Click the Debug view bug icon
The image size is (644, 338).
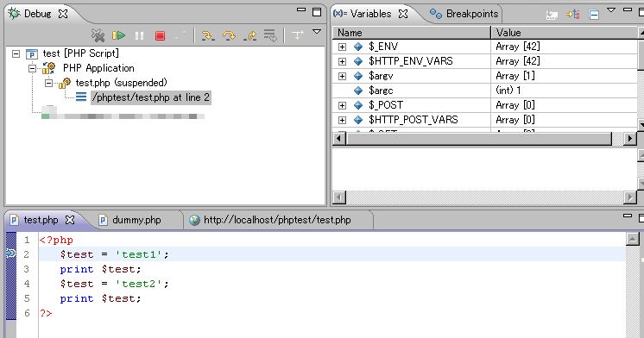click(14, 14)
